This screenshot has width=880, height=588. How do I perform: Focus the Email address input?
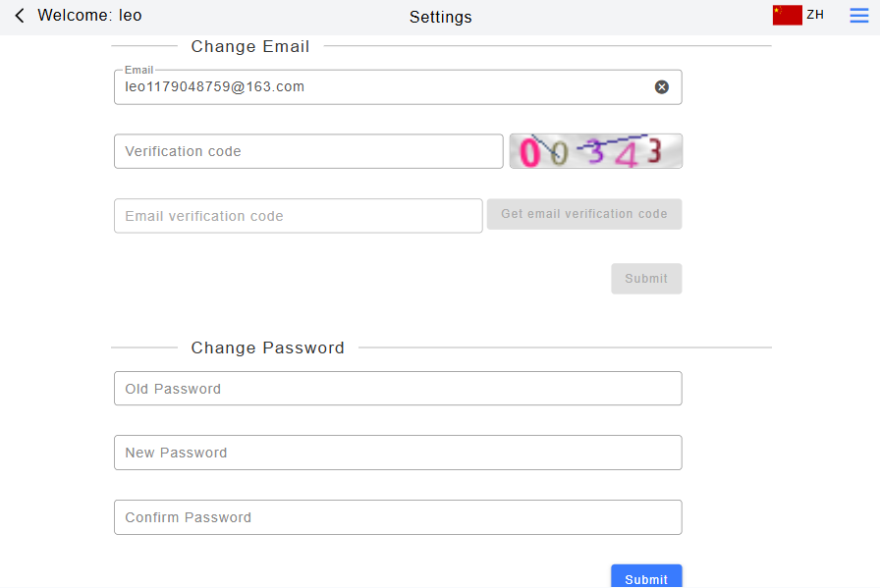383,87
